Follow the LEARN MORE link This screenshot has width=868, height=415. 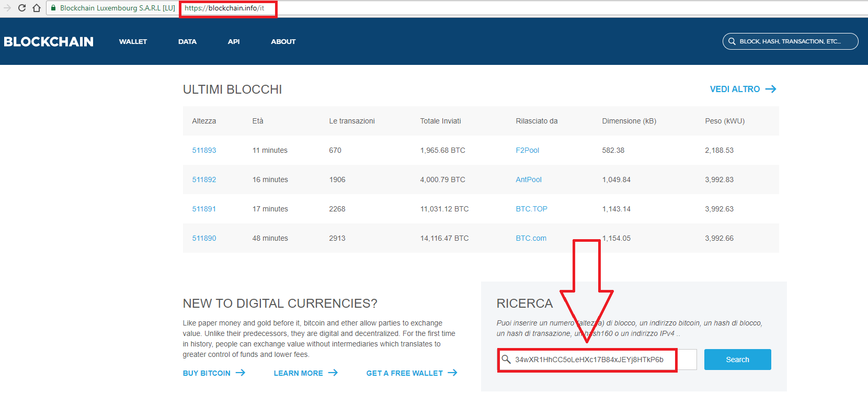298,373
